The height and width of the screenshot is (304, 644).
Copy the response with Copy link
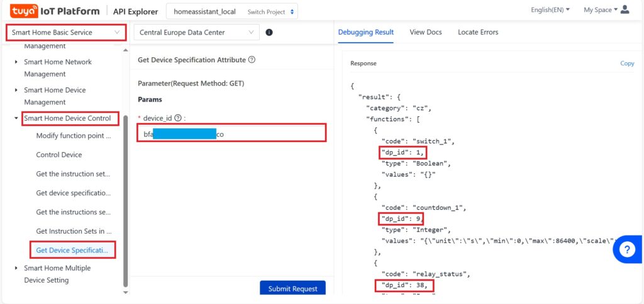coord(627,63)
